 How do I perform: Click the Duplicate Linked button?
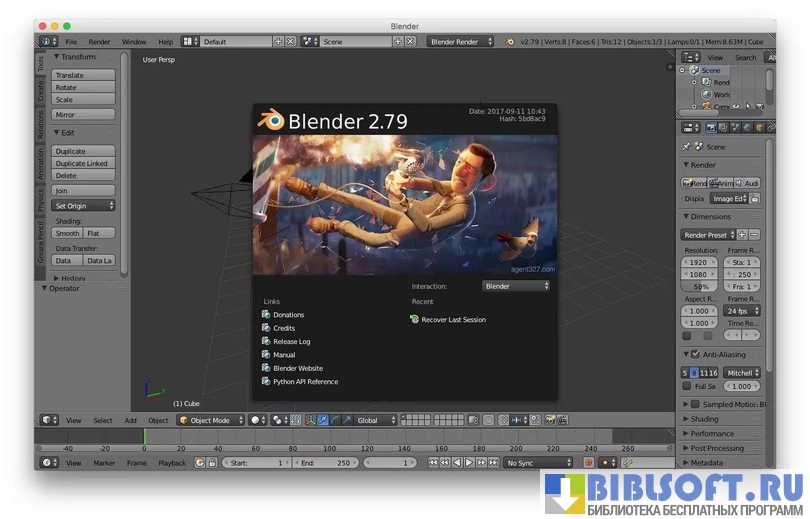tap(84, 163)
